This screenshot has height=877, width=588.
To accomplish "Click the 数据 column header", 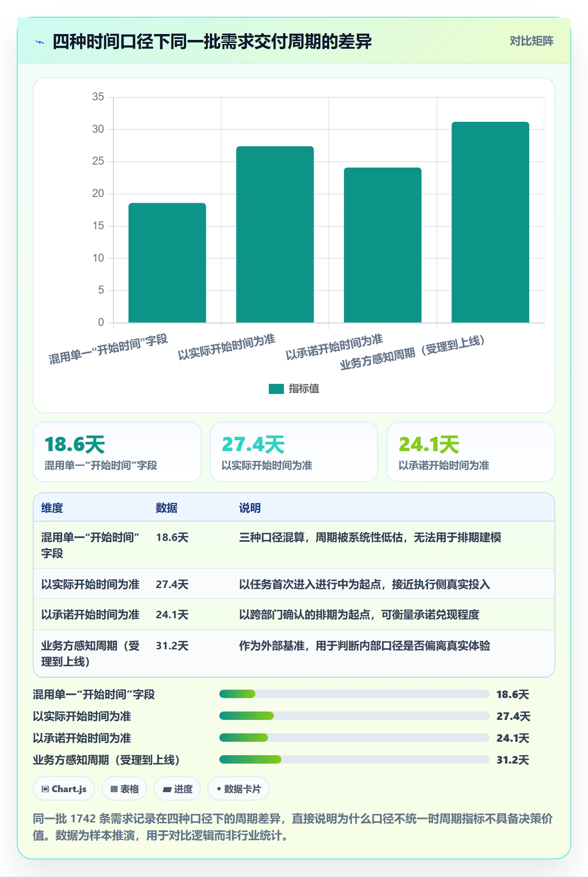I will click(x=167, y=508).
